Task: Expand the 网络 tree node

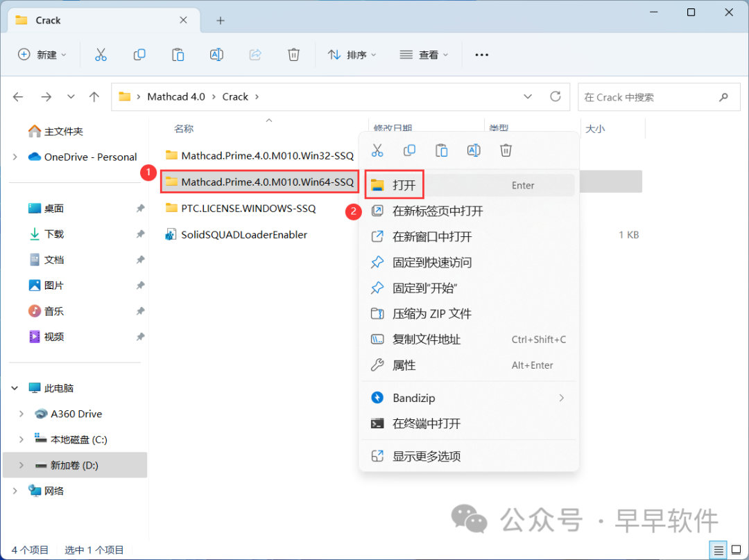Action: pos(15,491)
